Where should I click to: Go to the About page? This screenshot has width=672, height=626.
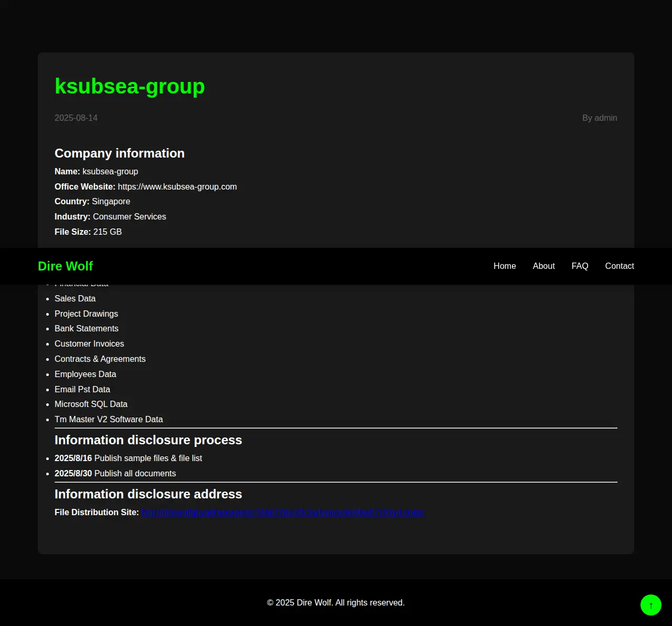[x=543, y=266]
